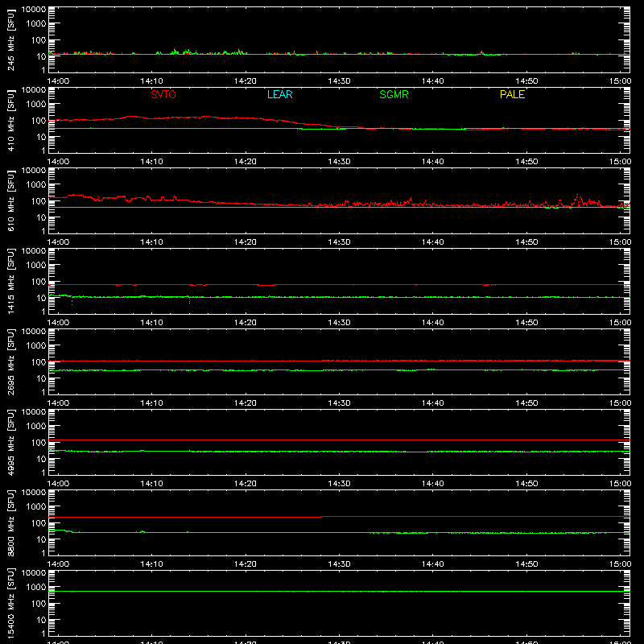Select the '1415 MHz [SFU]' axis title
The height and width of the screenshot is (644, 644).
click(10, 281)
